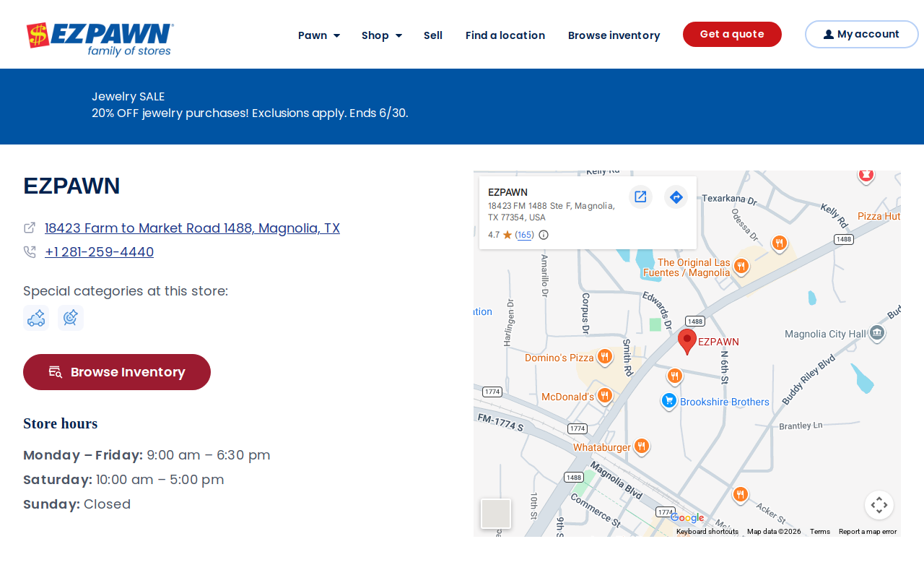This screenshot has width=924, height=578.
Task: Click the map type thumbnail in the map's corner
Action: [496, 514]
